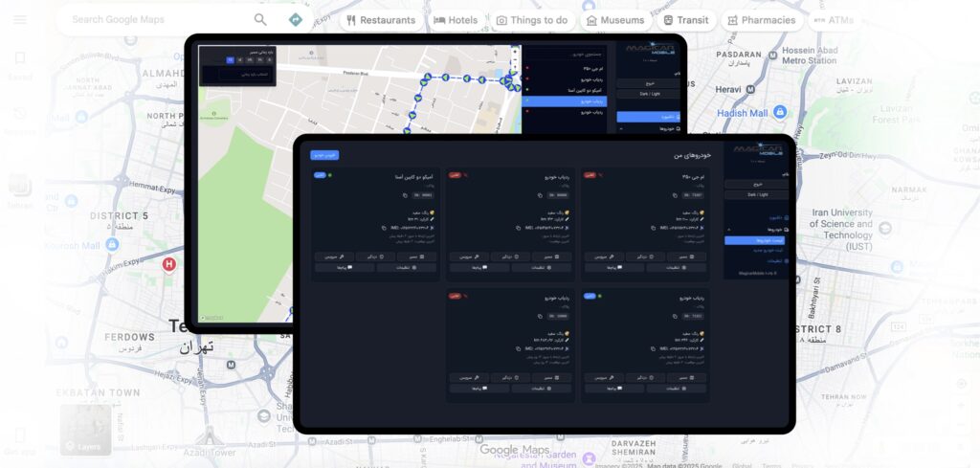Click the خروج logout button
The image size is (980, 468).
756,183
